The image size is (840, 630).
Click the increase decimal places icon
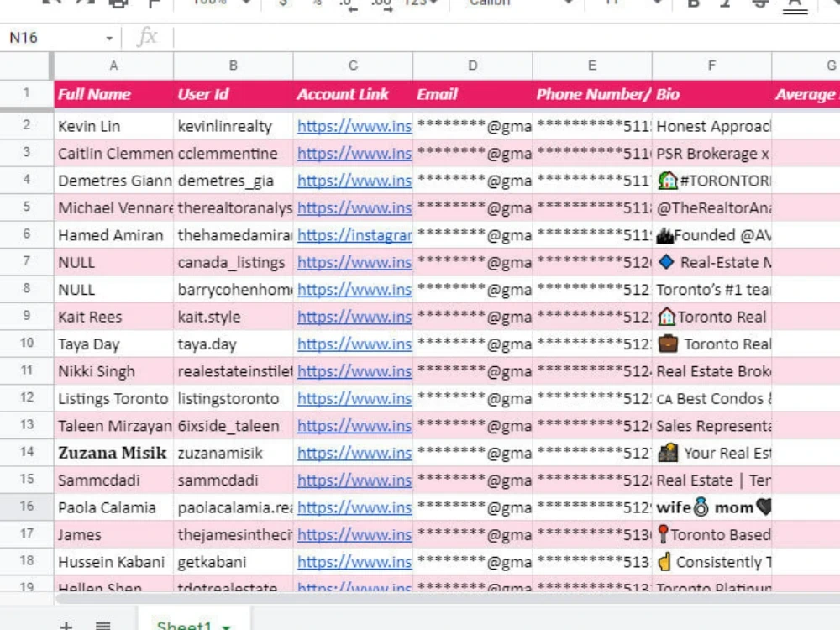pyautogui.click(x=382, y=4)
